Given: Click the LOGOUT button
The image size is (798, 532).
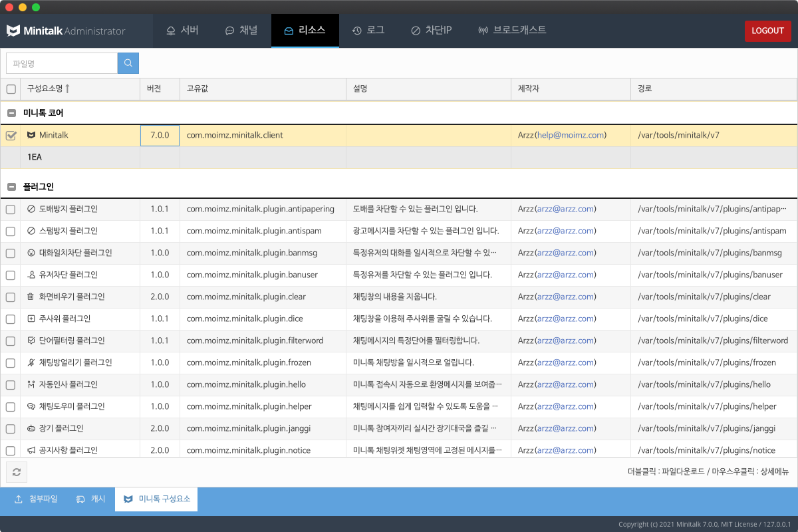Looking at the screenshot, I should [x=767, y=31].
